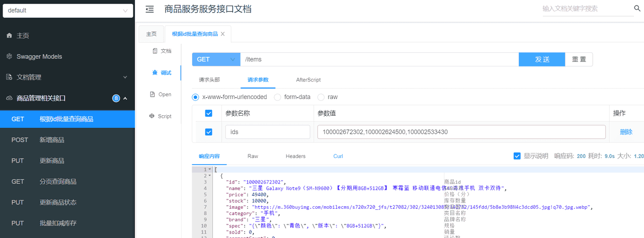Click the home icon beside 主页
This screenshot has height=238, width=644.
pos(9,36)
